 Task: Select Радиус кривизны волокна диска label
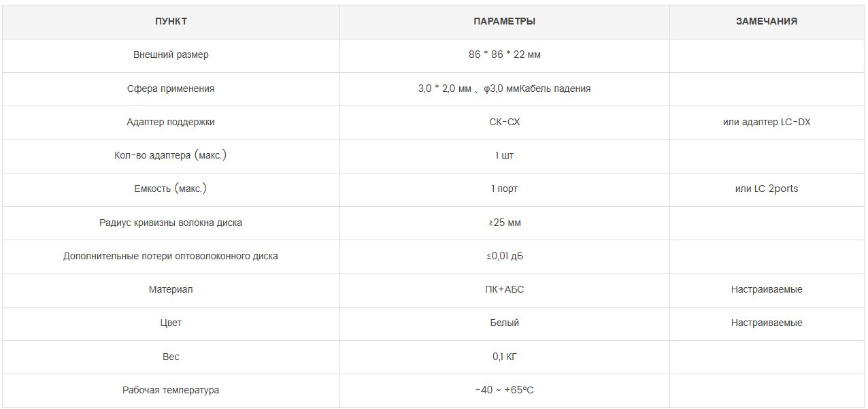pyautogui.click(x=171, y=223)
